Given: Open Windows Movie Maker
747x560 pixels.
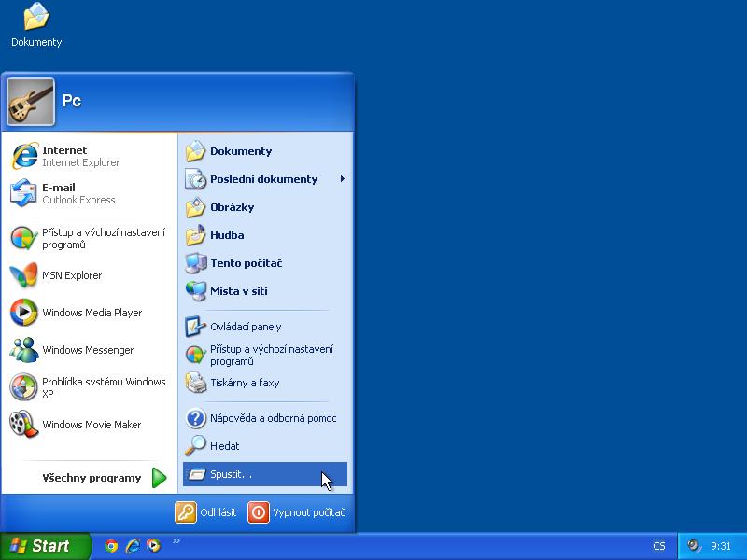Looking at the screenshot, I should (x=89, y=425).
